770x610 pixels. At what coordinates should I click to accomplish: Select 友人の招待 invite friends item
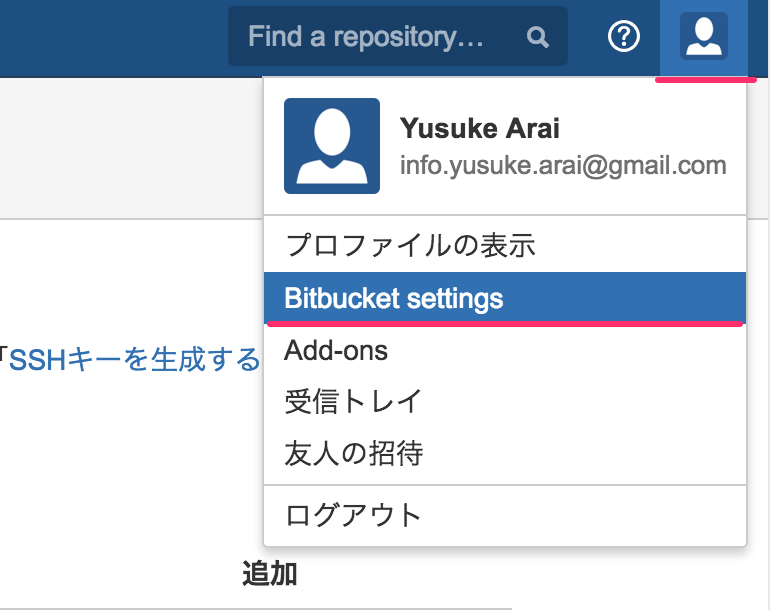tap(505, 453)
